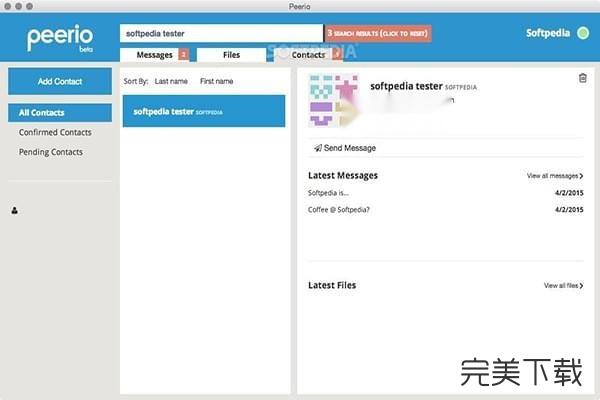Click the softpedia tester name heading
This screenshot has width=600, height=400.
(x=406, y=86)
